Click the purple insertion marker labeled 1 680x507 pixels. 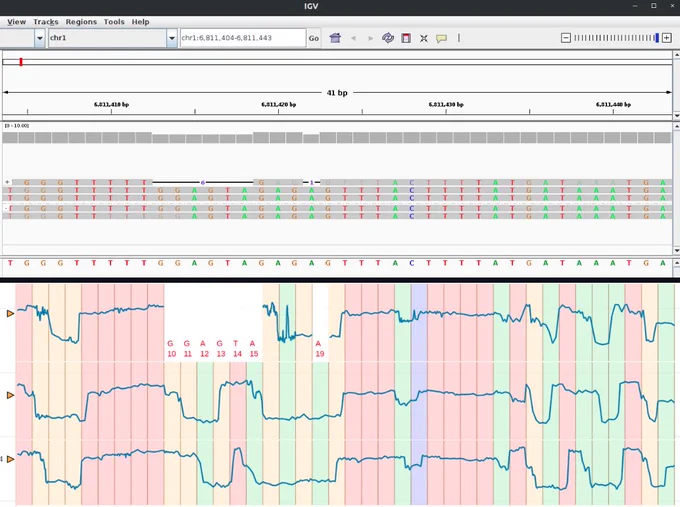(x=311, y=183)
